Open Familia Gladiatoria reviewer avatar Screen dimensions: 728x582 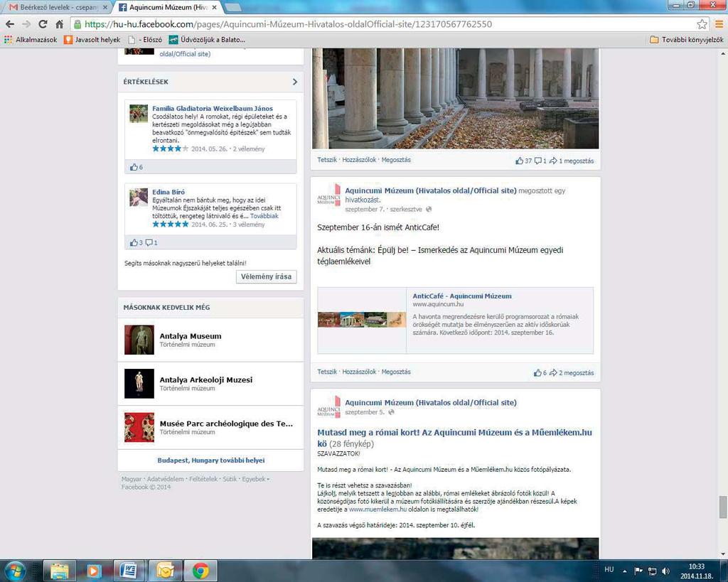coord(139,114)
